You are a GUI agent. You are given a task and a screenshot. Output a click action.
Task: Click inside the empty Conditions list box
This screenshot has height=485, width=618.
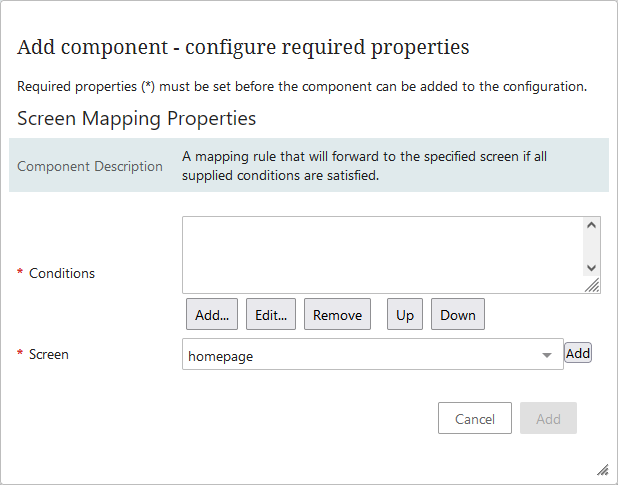click(x=380, y=254)
